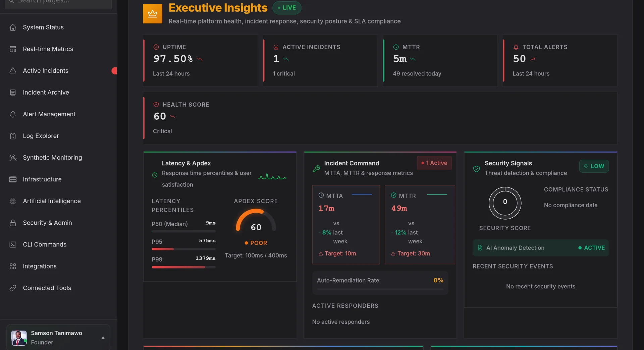Click the Health Score 60 value

160,116
